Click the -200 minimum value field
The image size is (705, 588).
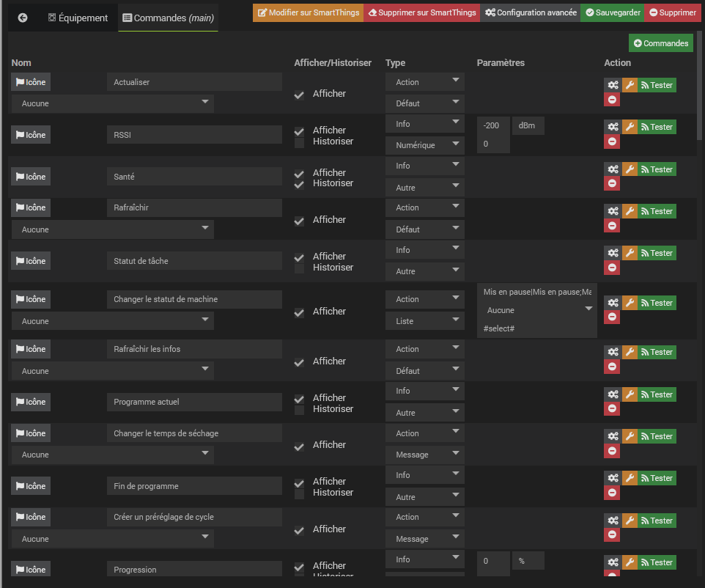pyautogui.click(x=494, y=125)
